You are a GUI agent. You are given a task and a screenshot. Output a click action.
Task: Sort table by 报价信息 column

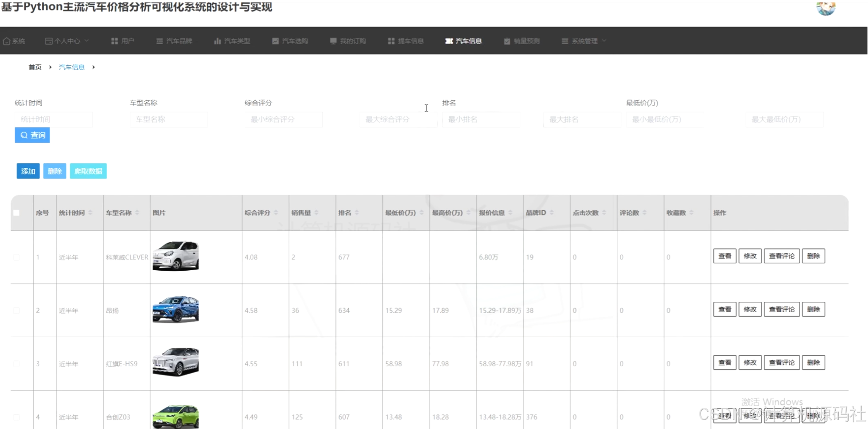(x=510, y=212)
